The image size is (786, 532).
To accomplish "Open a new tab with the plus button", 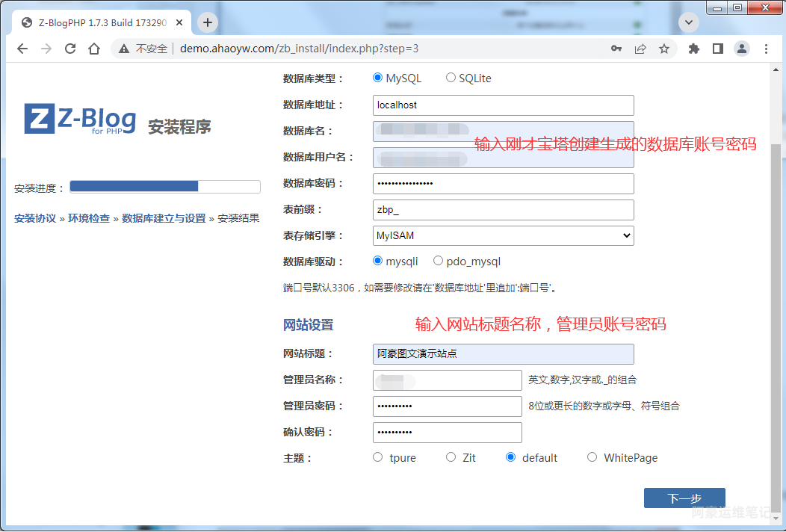I will (208, 22).
